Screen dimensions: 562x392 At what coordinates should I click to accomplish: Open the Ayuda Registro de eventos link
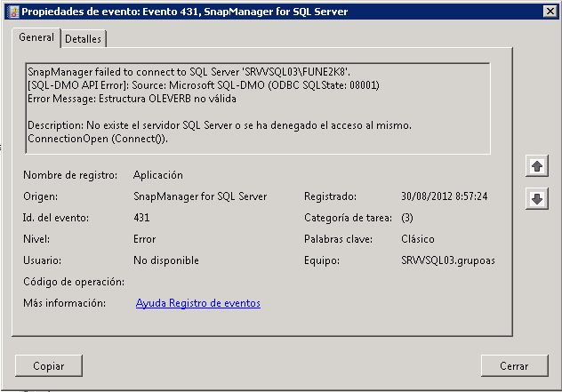197,303
